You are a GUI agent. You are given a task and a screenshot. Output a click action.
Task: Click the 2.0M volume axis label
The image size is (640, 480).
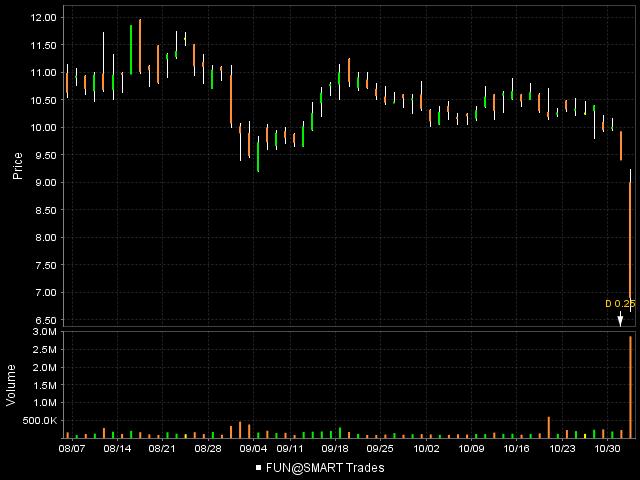click(45, 367)
